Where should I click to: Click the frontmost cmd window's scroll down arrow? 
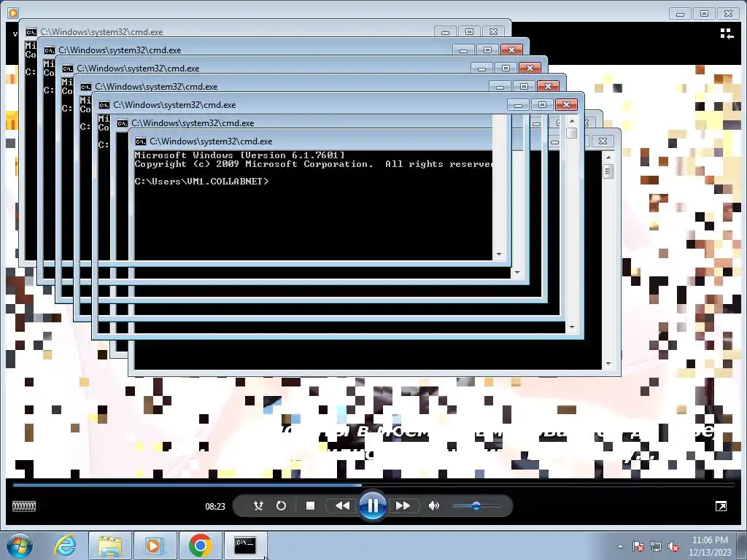[x=608, y=364]
